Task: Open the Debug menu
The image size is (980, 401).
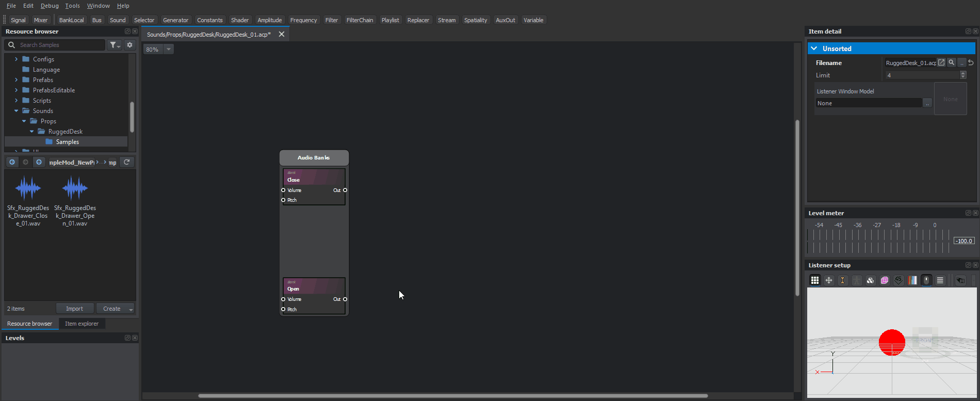Action: [50, 6]
